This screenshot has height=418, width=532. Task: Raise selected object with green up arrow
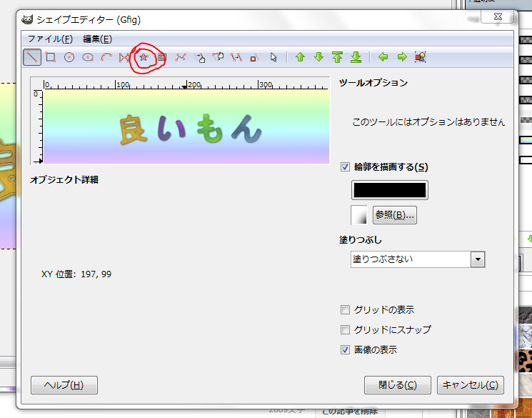point(300,57)
